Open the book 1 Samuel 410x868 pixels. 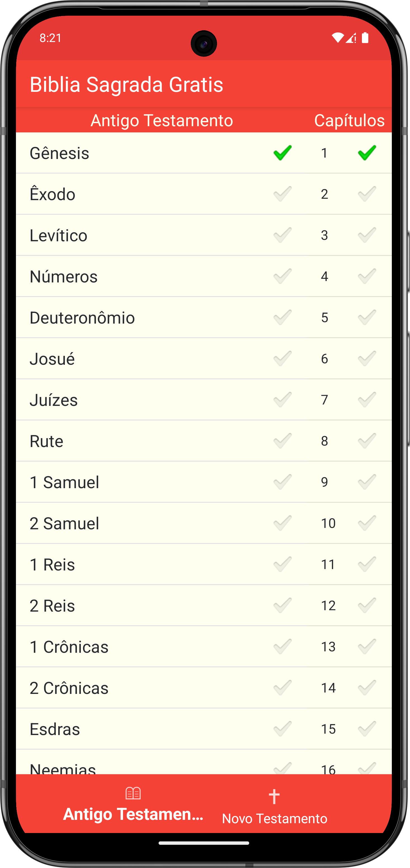pyautogui.click(x=64, y=482)
